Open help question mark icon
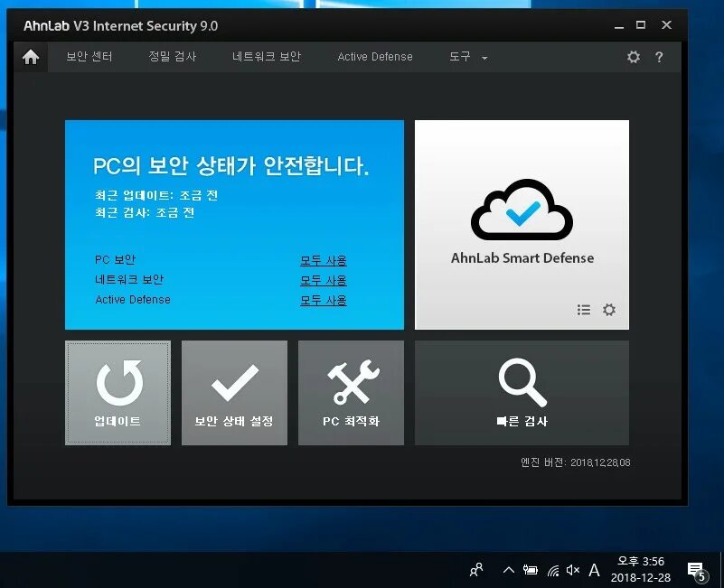 (659, 57)
